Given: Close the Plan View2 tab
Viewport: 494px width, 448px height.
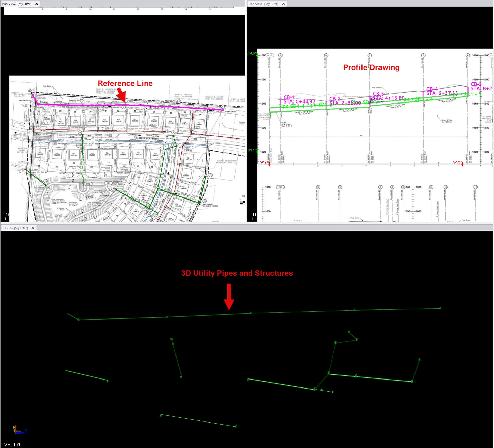Looking at the screenshot, I should tap(37, 4).
